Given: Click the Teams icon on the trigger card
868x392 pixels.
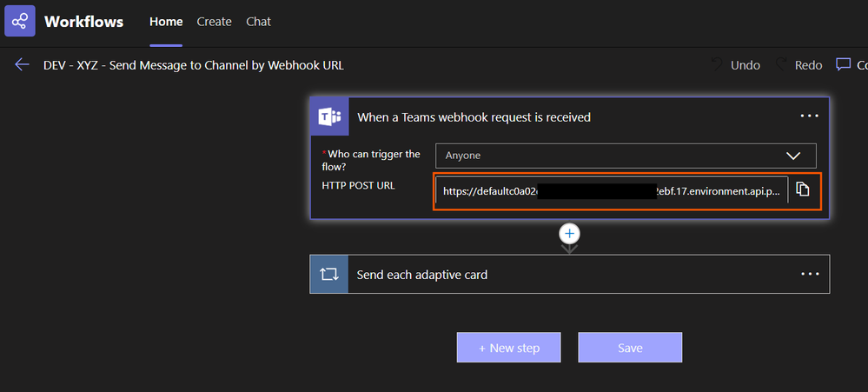Looking at the screenshot, I should [329, 116].
